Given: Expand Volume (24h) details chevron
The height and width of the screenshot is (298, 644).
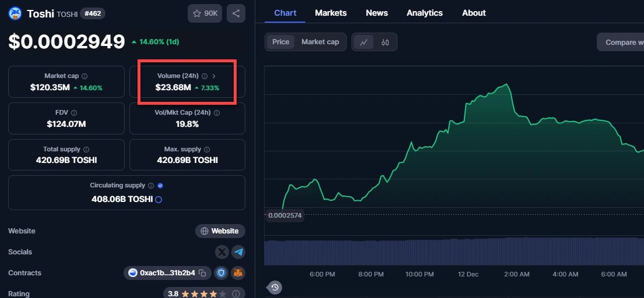Looking at the screenshot, I should click(x=214, y=76).
